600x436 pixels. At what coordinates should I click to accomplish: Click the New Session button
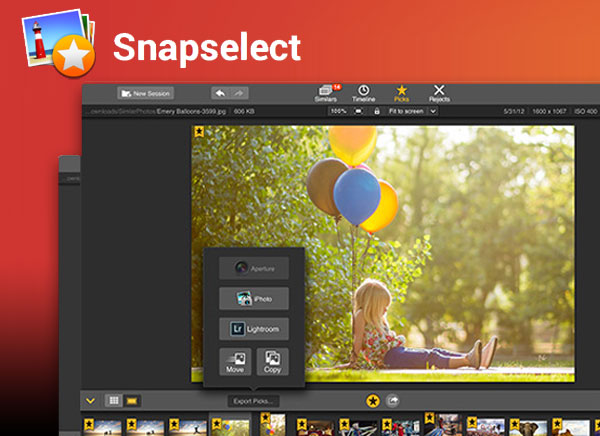click(x=145, y=93)
